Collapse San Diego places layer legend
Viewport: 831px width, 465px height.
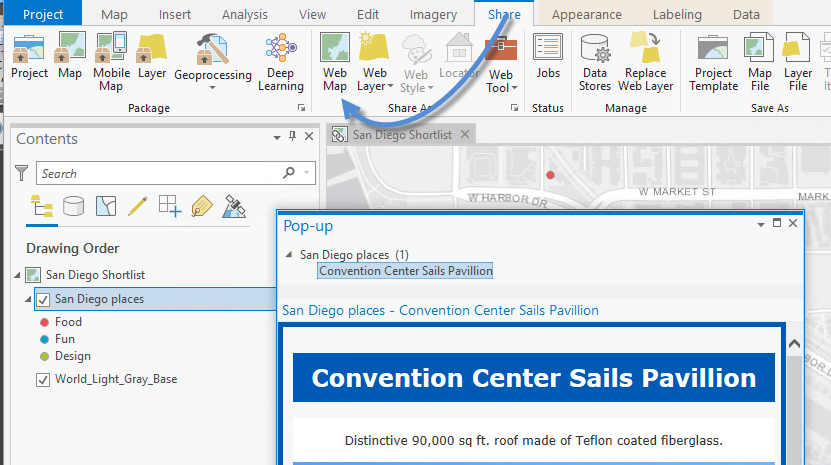tap(28, 299)
